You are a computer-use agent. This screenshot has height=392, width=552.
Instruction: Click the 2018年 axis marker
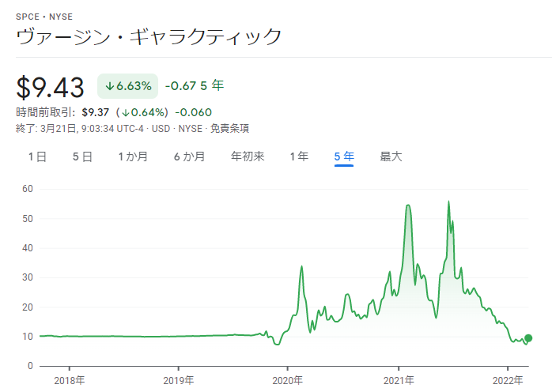70,380
